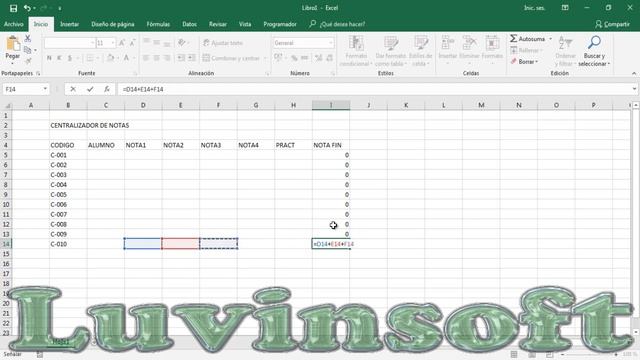
Task: Open Portapapeles dialog launcher
Action: 38,73
